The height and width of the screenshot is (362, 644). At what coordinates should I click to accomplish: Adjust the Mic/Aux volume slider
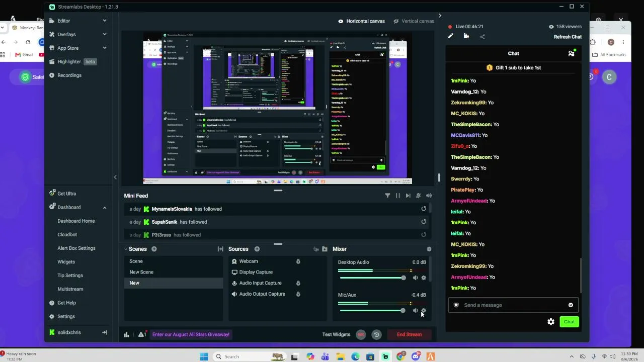[373, 311]
